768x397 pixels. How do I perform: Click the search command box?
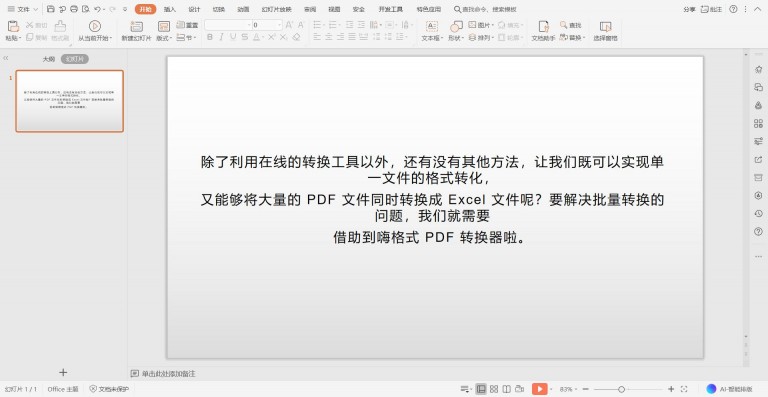pyautogui.click(x=485, y=9)
